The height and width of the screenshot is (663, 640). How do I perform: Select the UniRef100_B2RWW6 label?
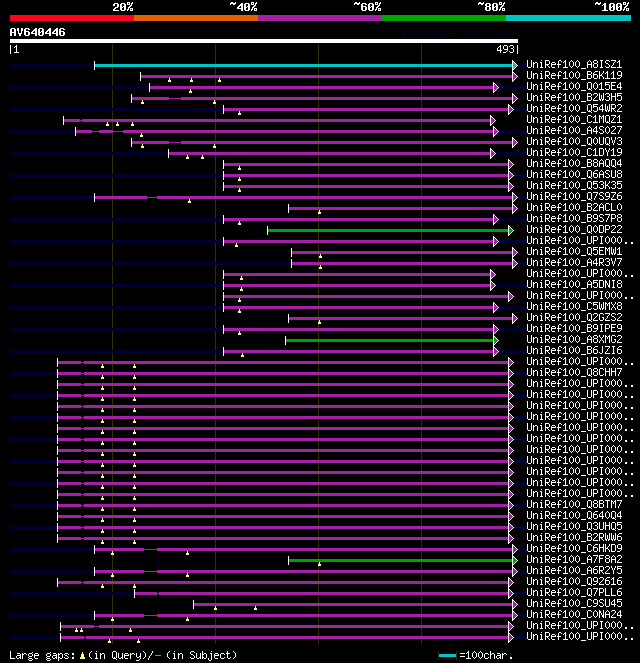coord(574,537)
